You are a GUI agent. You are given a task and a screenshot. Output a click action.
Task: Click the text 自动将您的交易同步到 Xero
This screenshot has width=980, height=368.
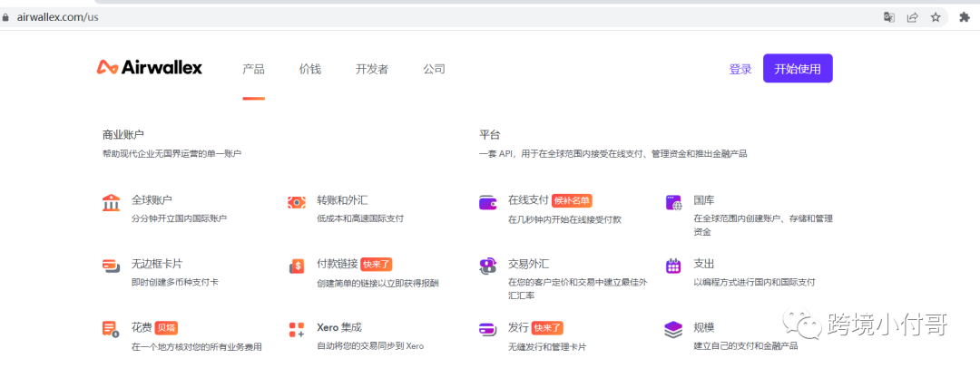370,345
